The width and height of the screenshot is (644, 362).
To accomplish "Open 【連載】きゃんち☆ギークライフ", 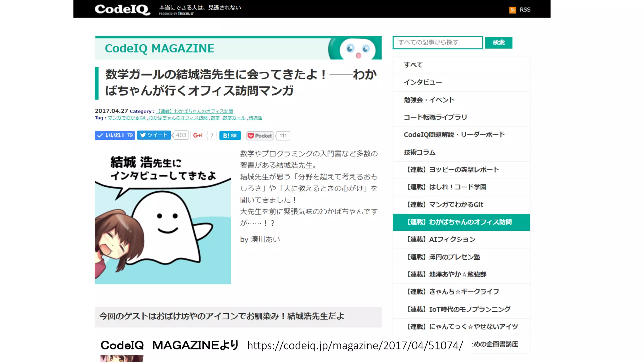I will 461,292.
